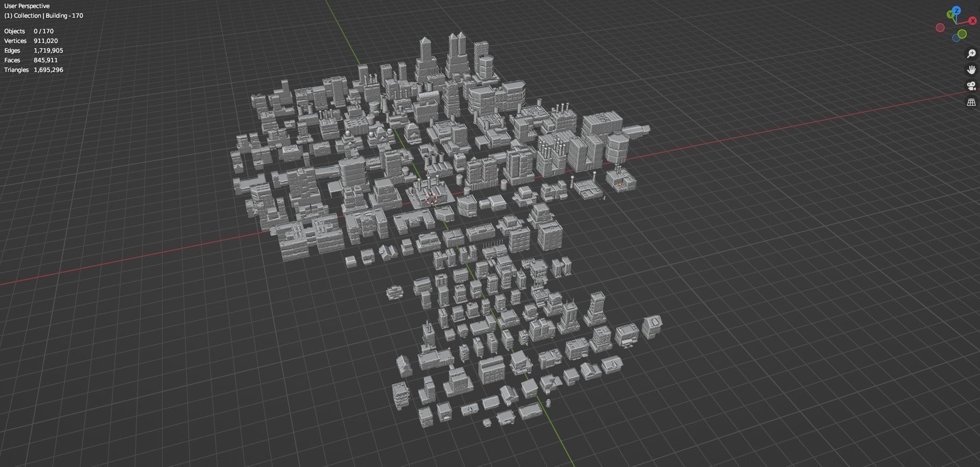This screenshot has height=467, width=980.
Task: Click the hand pan-view icon
Action: 971,69
